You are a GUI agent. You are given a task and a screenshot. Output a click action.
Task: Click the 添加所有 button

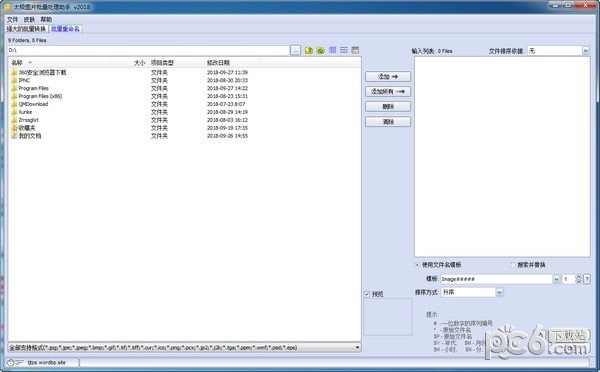[388, 91]
